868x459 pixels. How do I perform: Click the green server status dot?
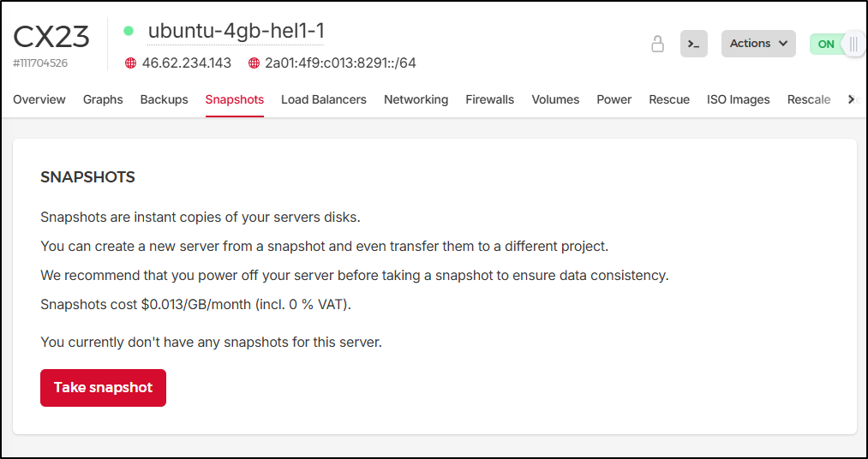[x=129, y=31]
